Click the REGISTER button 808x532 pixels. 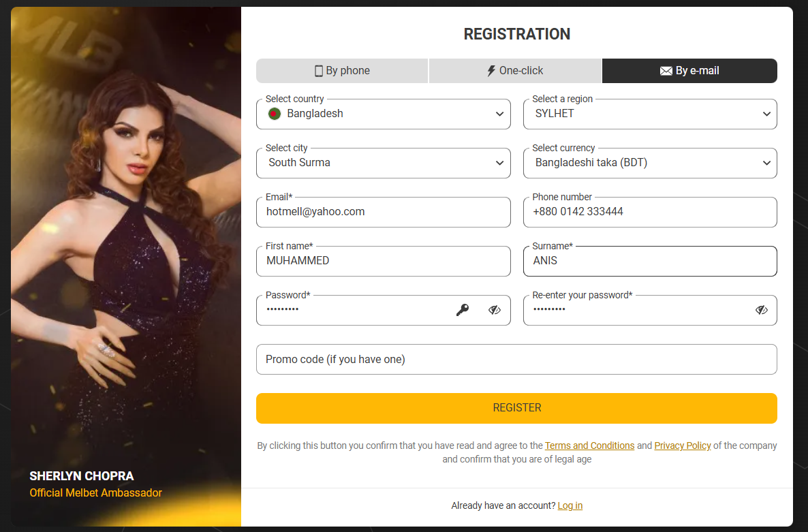click(516, 407)
